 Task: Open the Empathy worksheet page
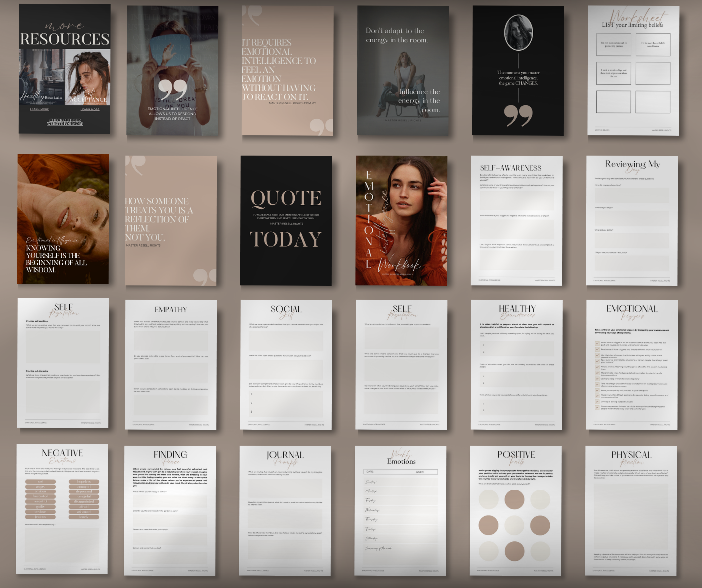pos(170,365)
